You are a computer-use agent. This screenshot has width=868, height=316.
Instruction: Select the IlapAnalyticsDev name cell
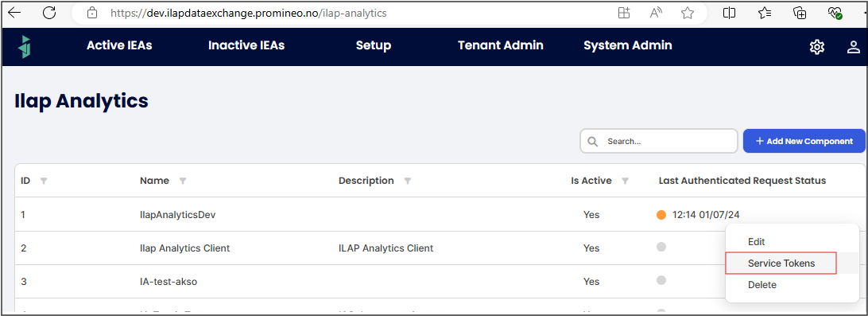[177, 215]
